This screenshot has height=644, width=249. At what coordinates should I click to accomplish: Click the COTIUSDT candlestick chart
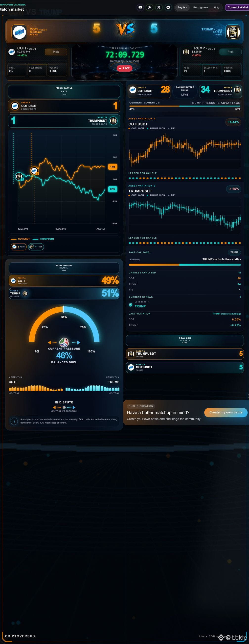click(x=185, y=150)
